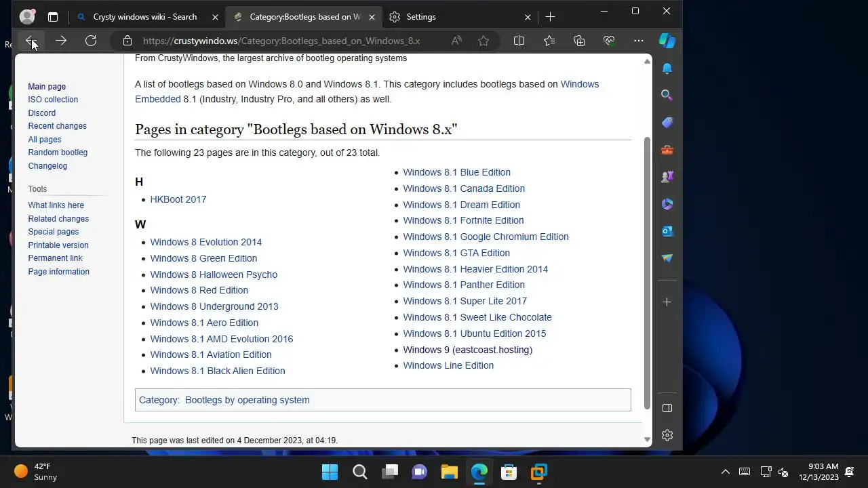Viewport: 868px width, 488px height.
Task: Click the page vertical scrollbar thumb
Action: point(647,273)
